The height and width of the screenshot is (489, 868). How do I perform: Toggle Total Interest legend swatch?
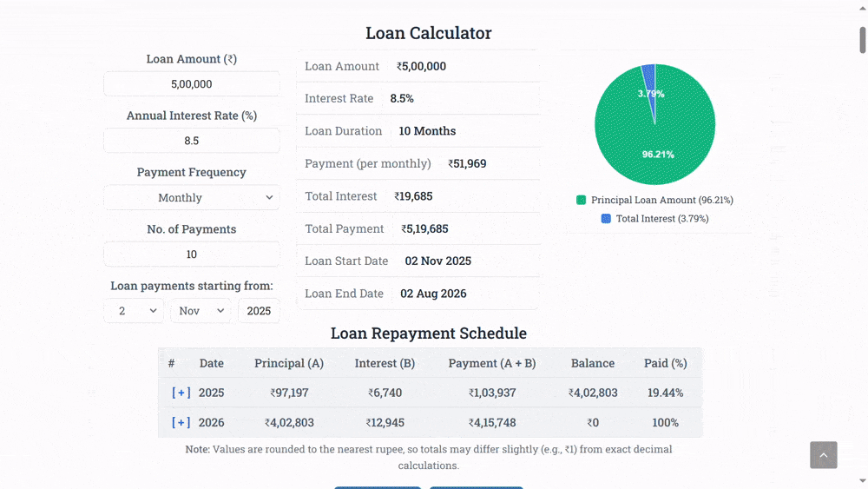click(606, 219)
